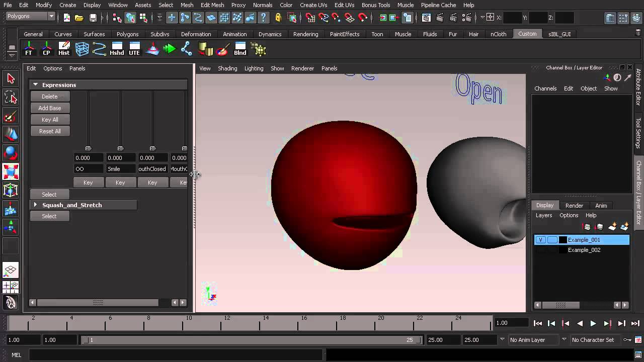Image resolution: width=644 pixels, height=362 pixels.
Task: Adjust the Smile blend shape slider handle
Action: 121,148
